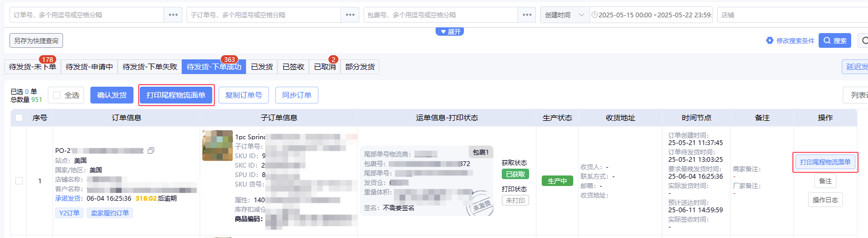Image resolution: width=868 pixels, height=238 pixels.
Task: Focus the 子订单号 search input
Action: [x=264, y=15]
